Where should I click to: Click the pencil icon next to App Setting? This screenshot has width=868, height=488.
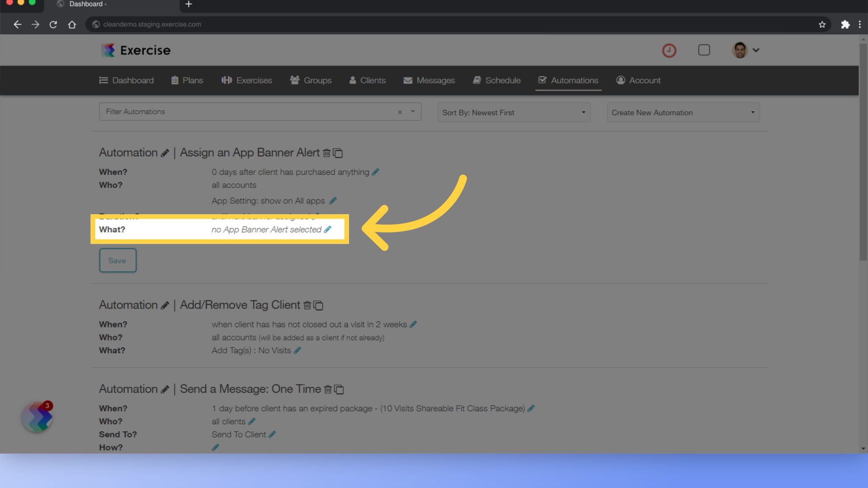pos(333,201)
